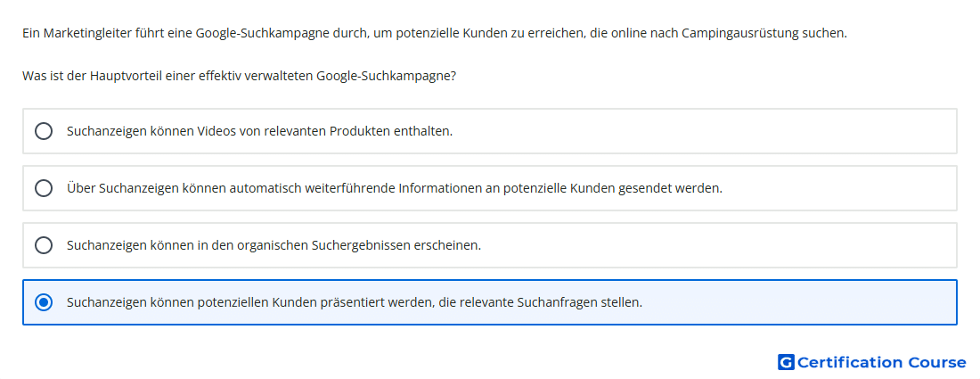Choose radio button for organischen Suchergebnissen answer
Image resolution: width=980 pixels, height=379 pixels.
pos(43,245)
